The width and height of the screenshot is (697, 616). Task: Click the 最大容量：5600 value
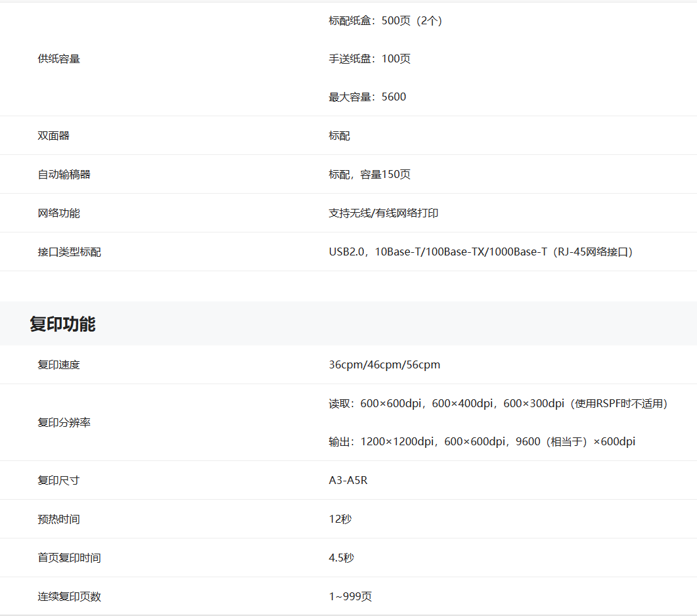pyautogui.click(x=367, y=97)
